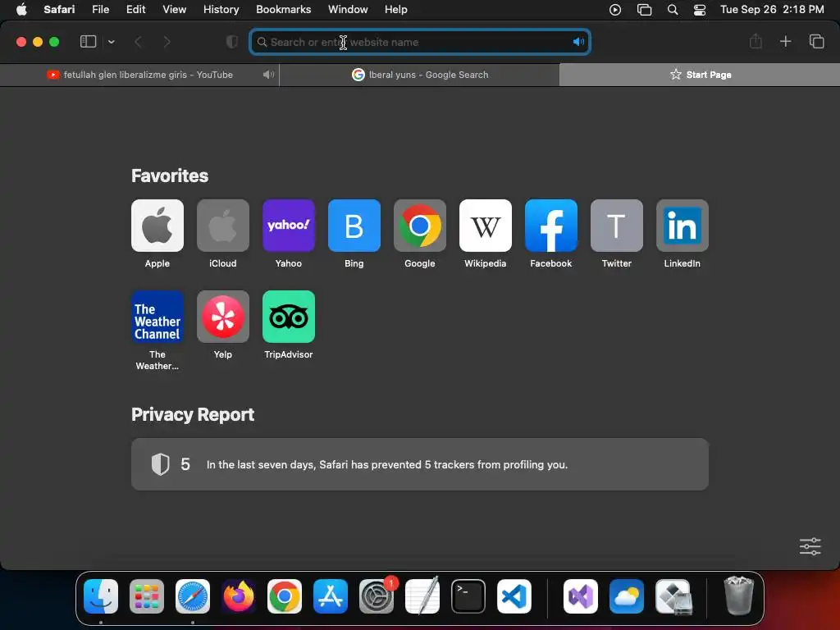Open the Apple favorite shortcut

coord(157,226)
